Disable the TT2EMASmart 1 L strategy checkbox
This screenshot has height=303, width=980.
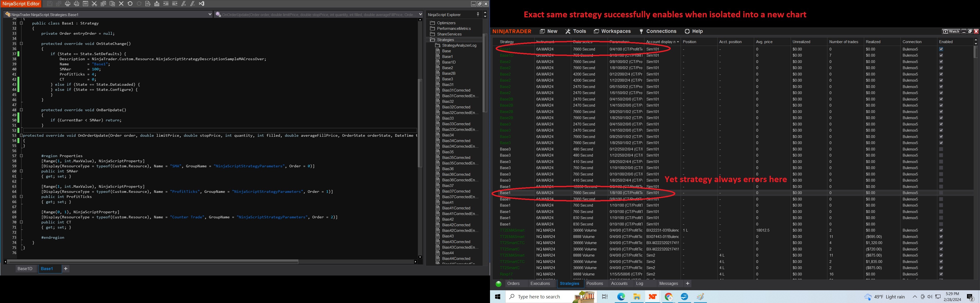coord(941,230)
